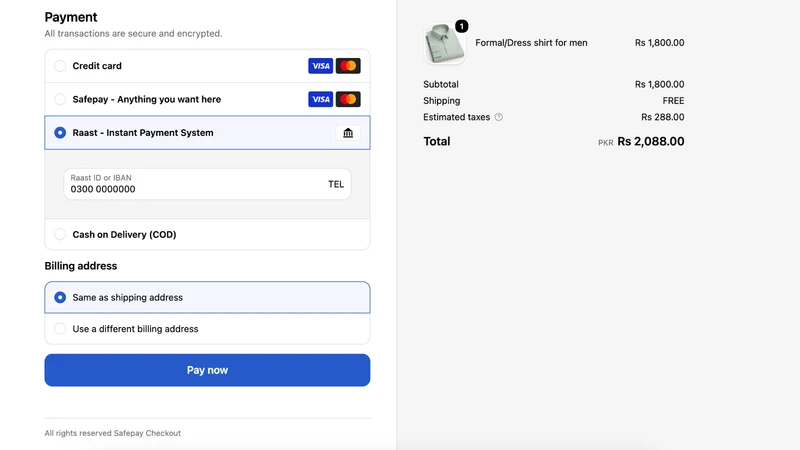The image size is (800, 450).
Task: Click the Pay now button
Action: point(207,370)
